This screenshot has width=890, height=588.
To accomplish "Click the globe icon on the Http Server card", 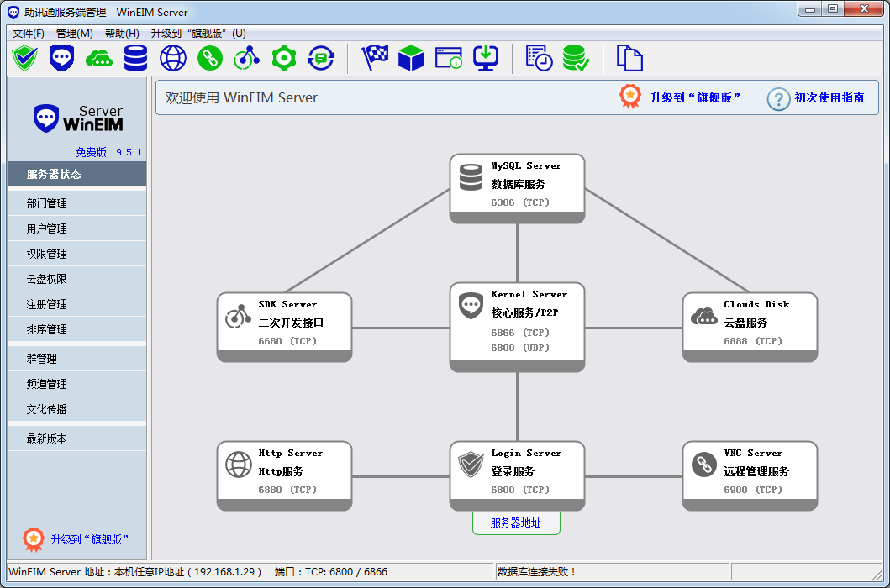I will (x=239, y=465).
